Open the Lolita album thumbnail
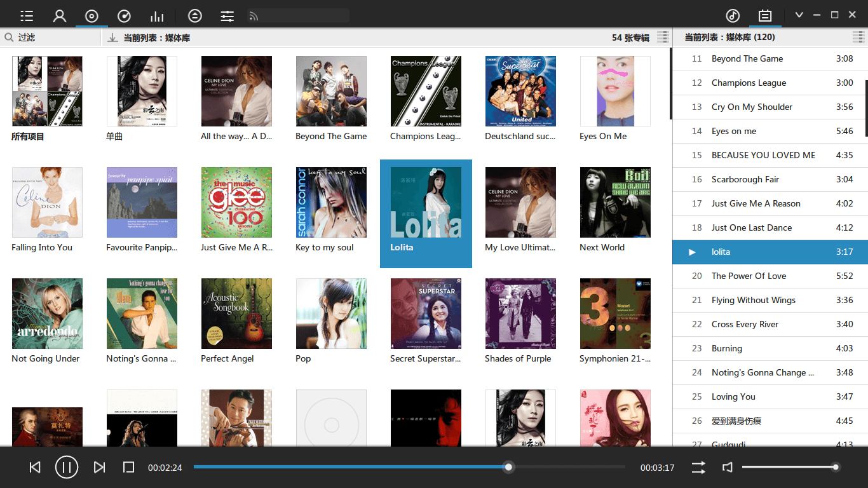The width and height of the screenshot is (868, 488). click(426, 202)
